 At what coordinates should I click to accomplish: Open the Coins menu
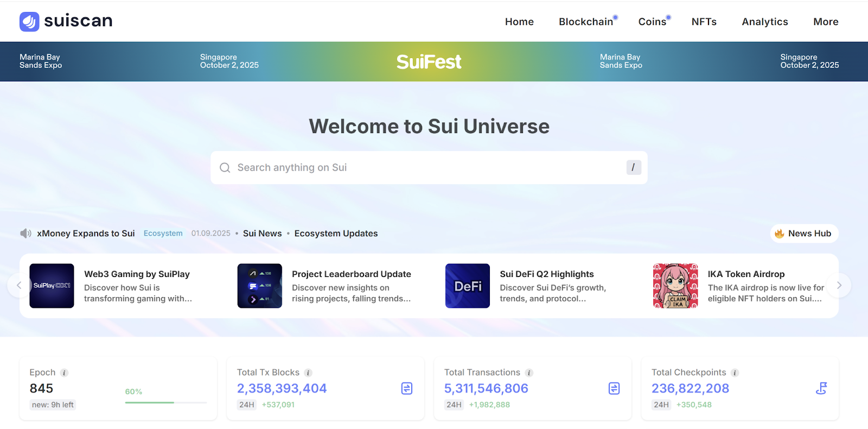[x=652, y=22]
